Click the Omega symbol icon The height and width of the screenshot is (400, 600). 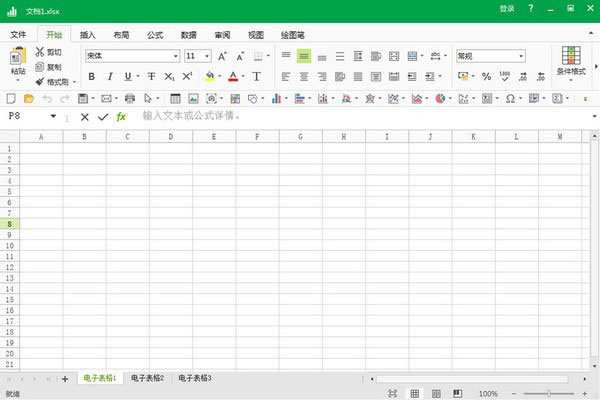click(510, 99)
